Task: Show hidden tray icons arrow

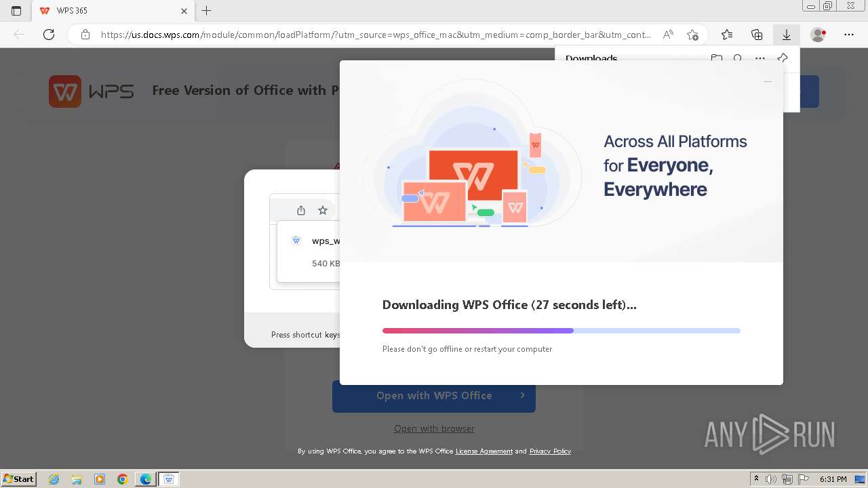Action: point(757,479)
